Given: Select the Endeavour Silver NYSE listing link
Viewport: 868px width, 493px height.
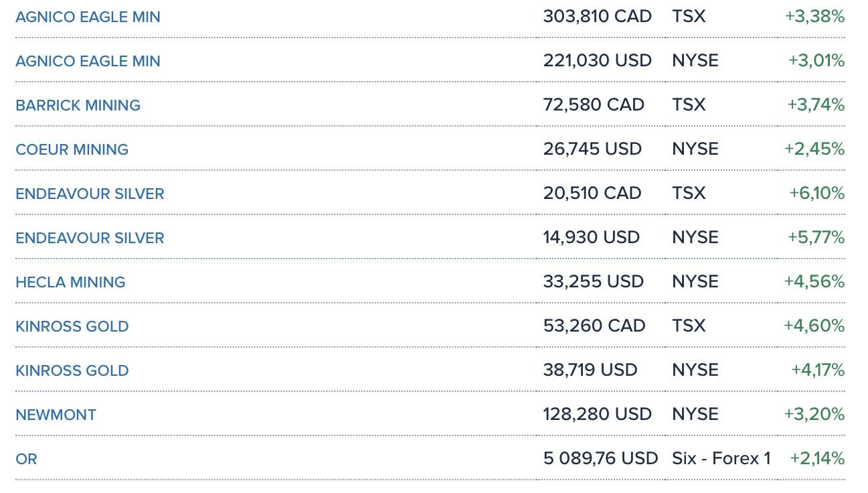Looking at the screenshot, I should click(90, 238).
